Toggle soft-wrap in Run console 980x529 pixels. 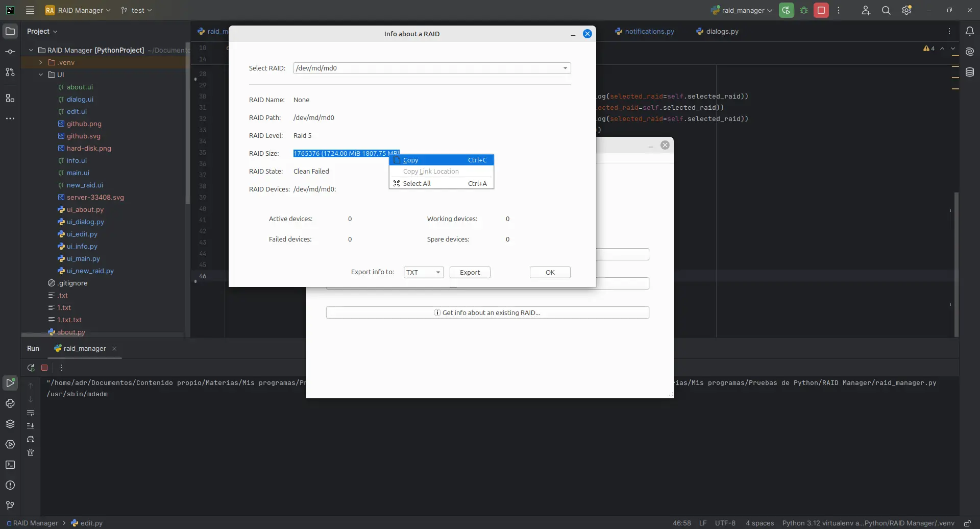tap(31, 413)
